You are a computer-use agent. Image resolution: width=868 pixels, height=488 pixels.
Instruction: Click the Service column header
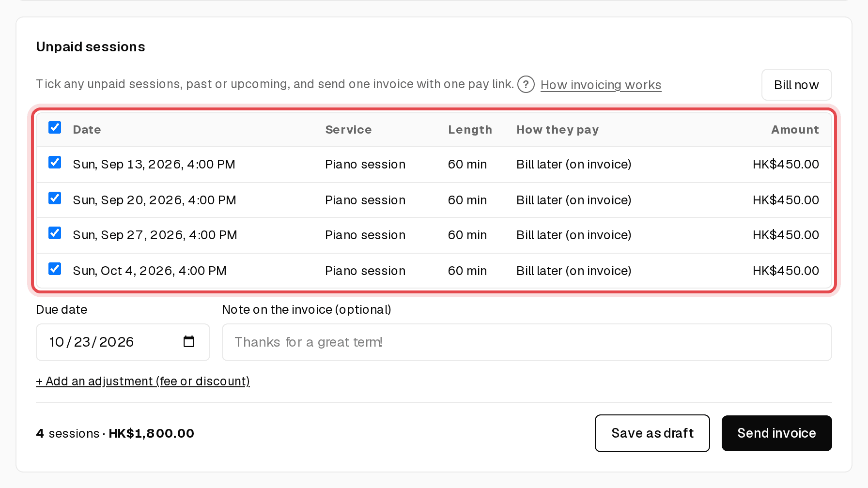[348, 130]
